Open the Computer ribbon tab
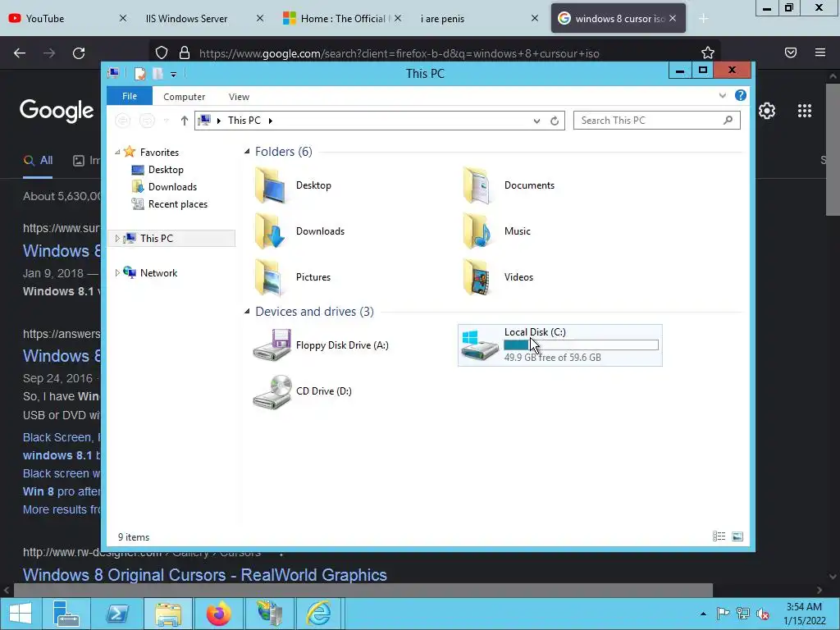 [x=185, y=97]
